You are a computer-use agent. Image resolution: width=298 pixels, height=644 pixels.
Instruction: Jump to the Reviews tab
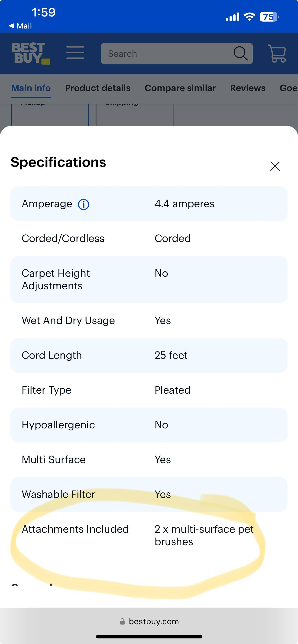pos(247,88)
